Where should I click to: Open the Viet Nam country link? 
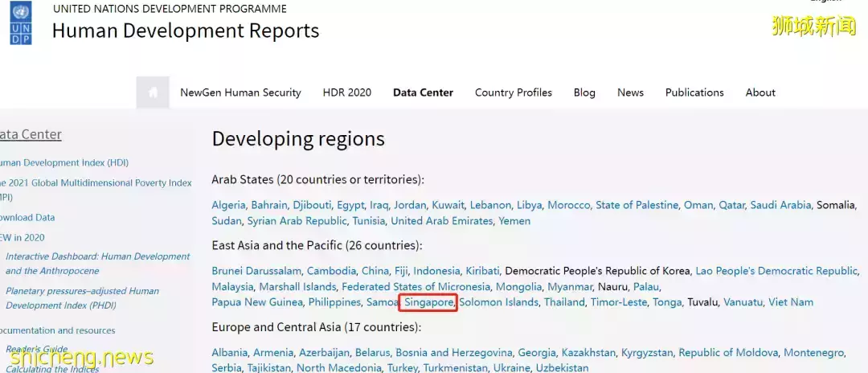click(x=791, y=302)
